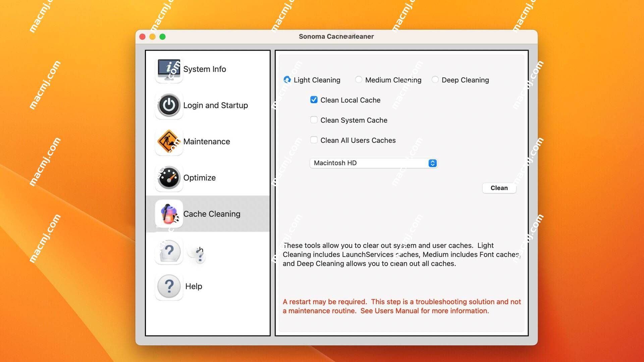Click the "These tools allow you" description
This screenshot has height=362, width=644.
pyautogui.click(x=402, y=255)
